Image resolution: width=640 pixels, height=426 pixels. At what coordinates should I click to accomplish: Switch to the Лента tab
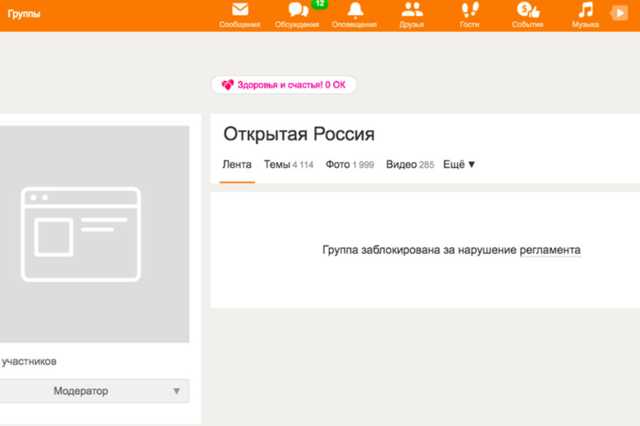237,164
